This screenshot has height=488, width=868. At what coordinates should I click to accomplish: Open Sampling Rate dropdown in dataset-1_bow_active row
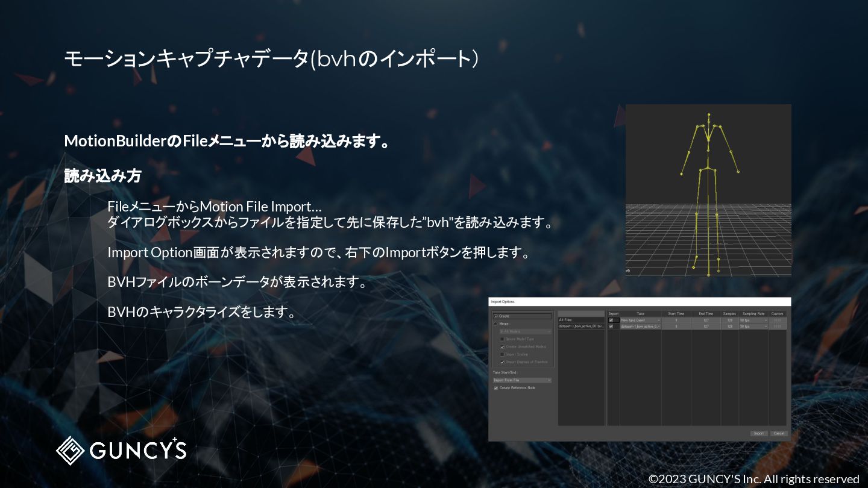pyautogui.click(x=753, y=326)
